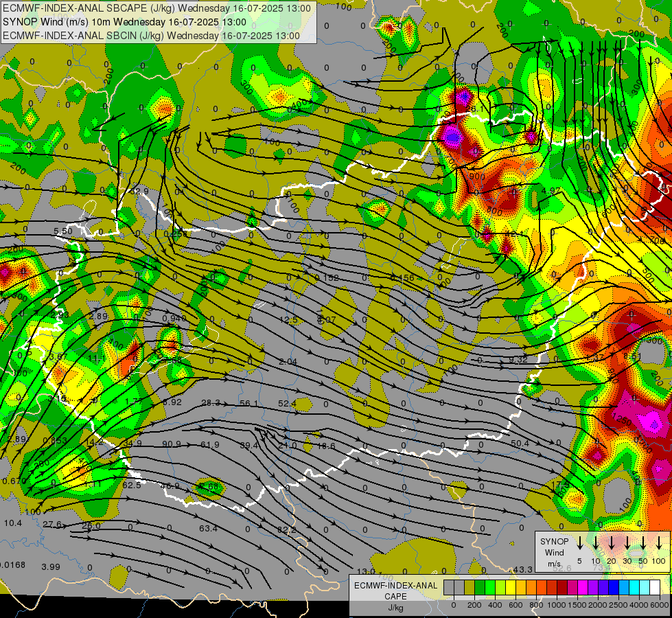Click the '90.9' CIN value on map

tap(172, 444)
